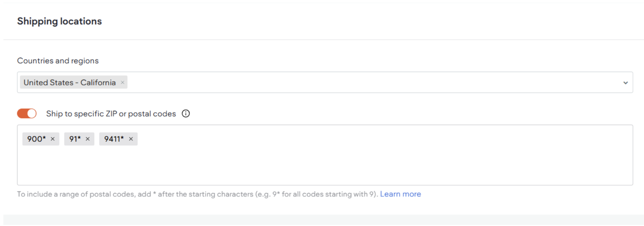Click the info icon beside ZIP codes toggle
Viewport: 644px width, 226px height.
[186, 114]
